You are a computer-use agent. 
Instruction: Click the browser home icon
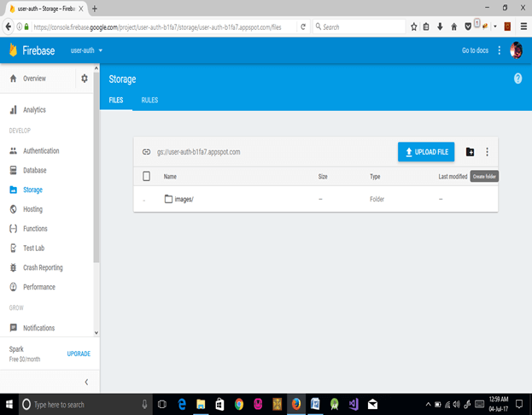tap(454, 26)
